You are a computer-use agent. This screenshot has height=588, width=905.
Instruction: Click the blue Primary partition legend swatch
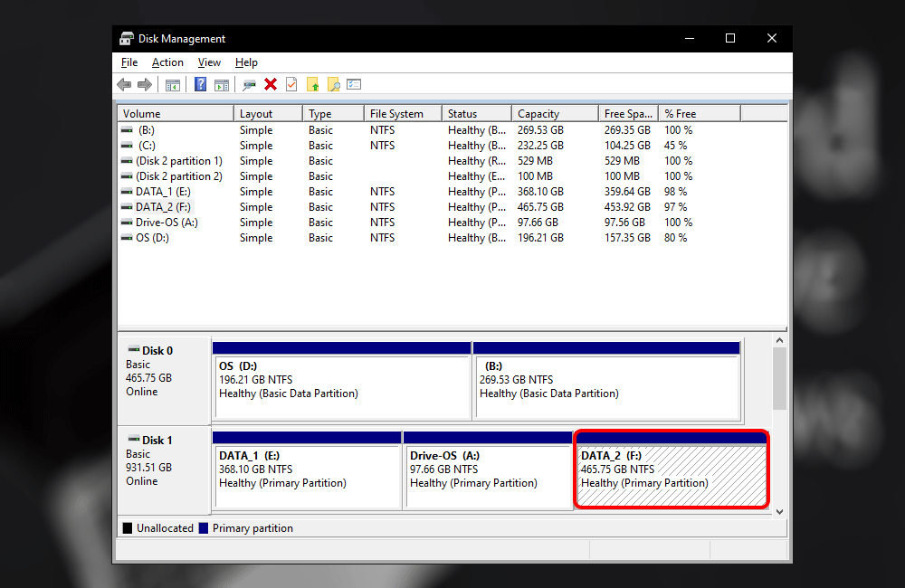pos(203,528)
